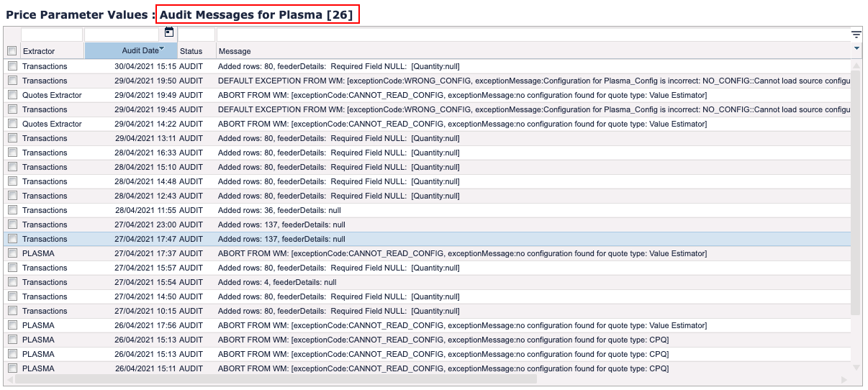The height and width of the screenshot is (390, 868).
Task: Click the vertical scrollbar thumb
Action: point(856,194)
